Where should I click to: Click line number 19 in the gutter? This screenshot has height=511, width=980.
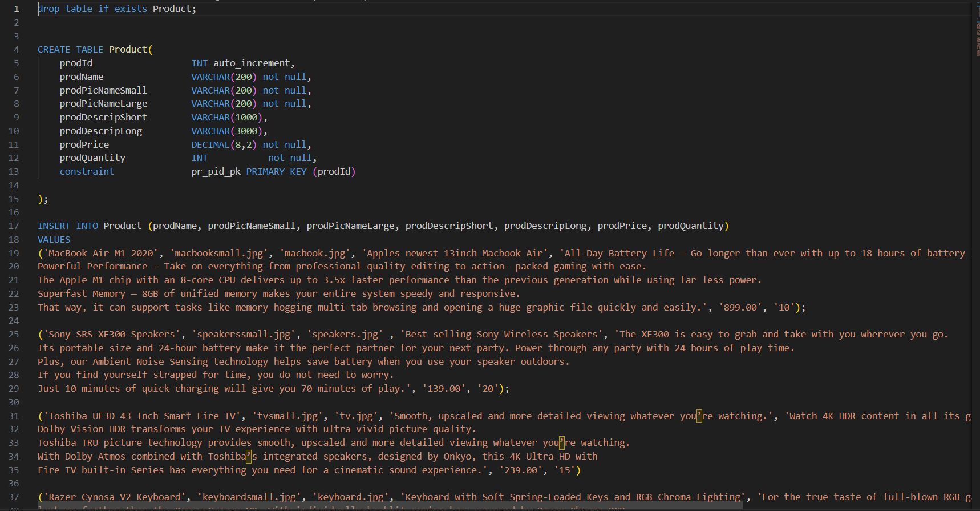tap(14, 254)
